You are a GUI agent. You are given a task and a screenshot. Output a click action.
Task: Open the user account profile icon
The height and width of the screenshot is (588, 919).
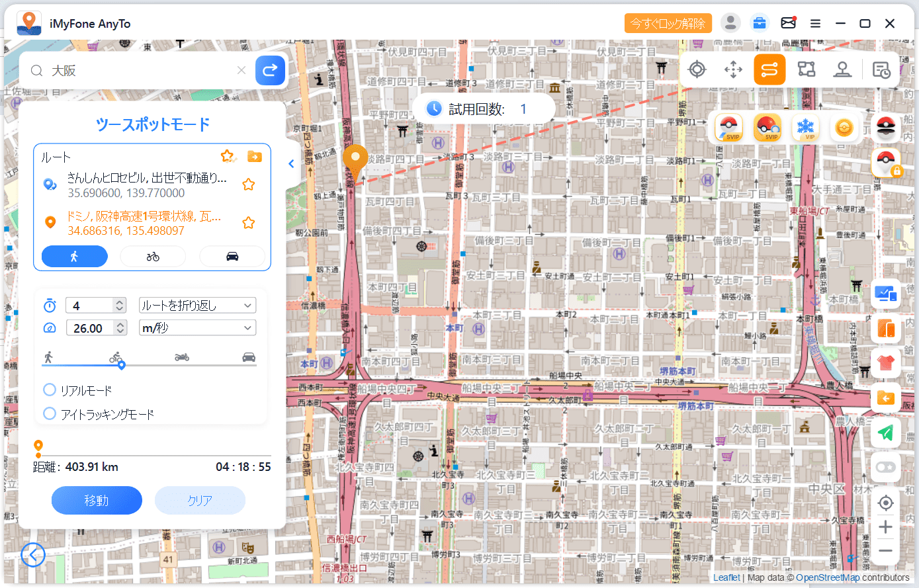coord(730,23)
